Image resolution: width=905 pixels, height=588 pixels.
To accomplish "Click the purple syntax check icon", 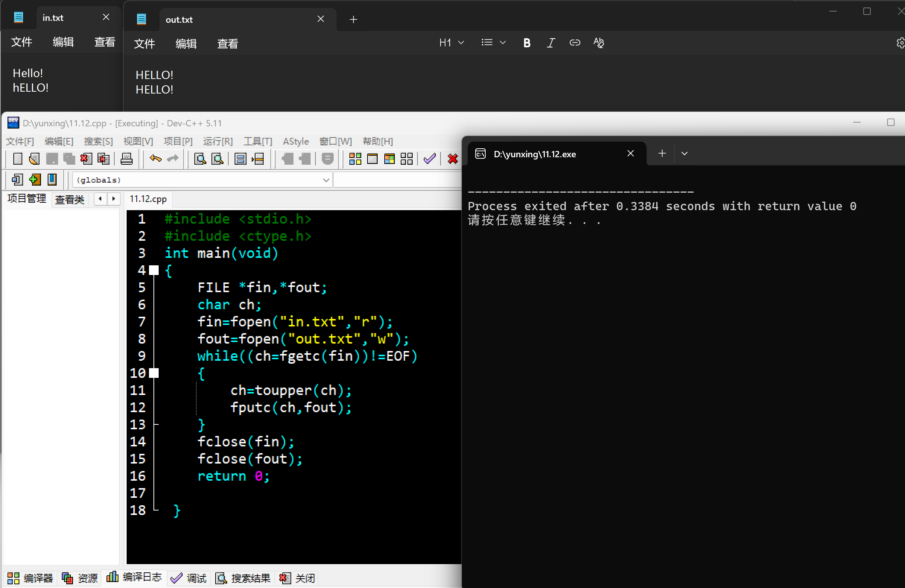I will [429, 159].
